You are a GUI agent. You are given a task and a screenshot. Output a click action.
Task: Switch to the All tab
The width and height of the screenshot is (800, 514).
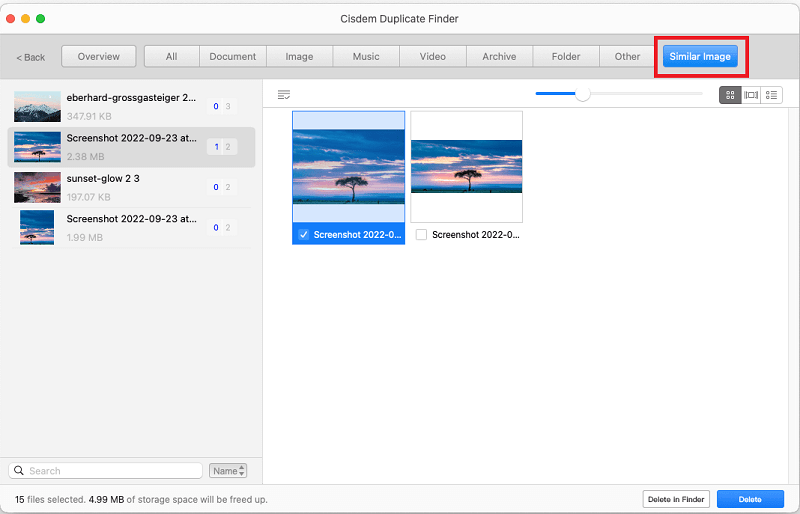(x=171, y=57)
